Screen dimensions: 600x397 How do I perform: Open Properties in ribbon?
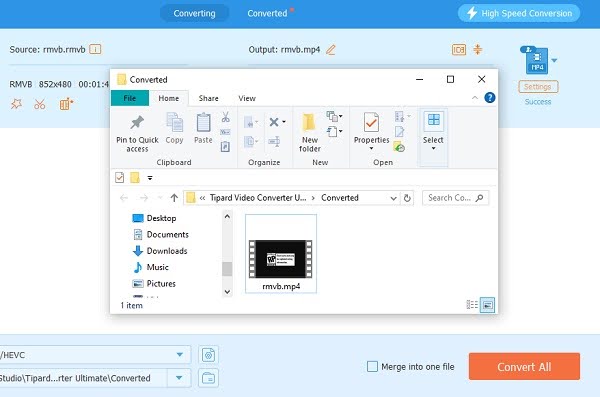point(371,128)
